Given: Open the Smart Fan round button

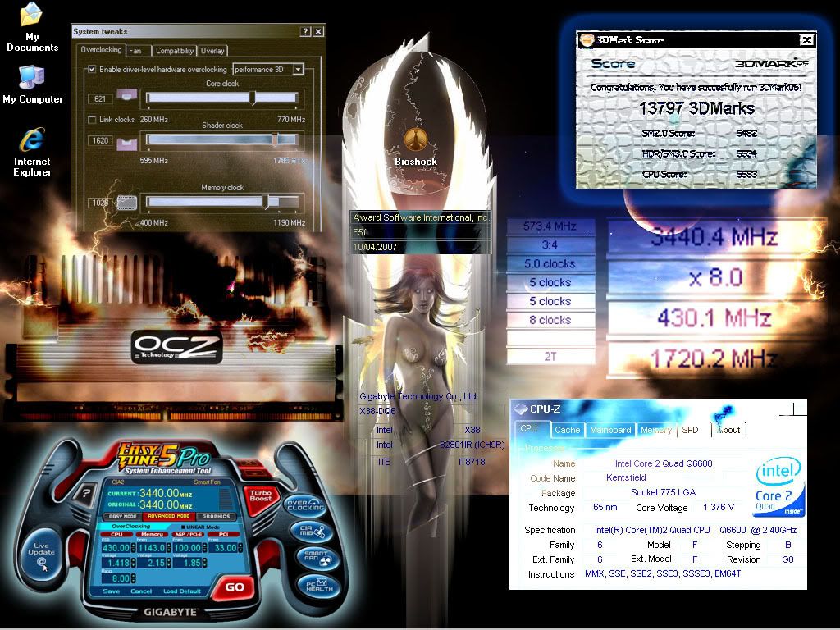Looking at the screenshot, I should (x=317, y=558).
